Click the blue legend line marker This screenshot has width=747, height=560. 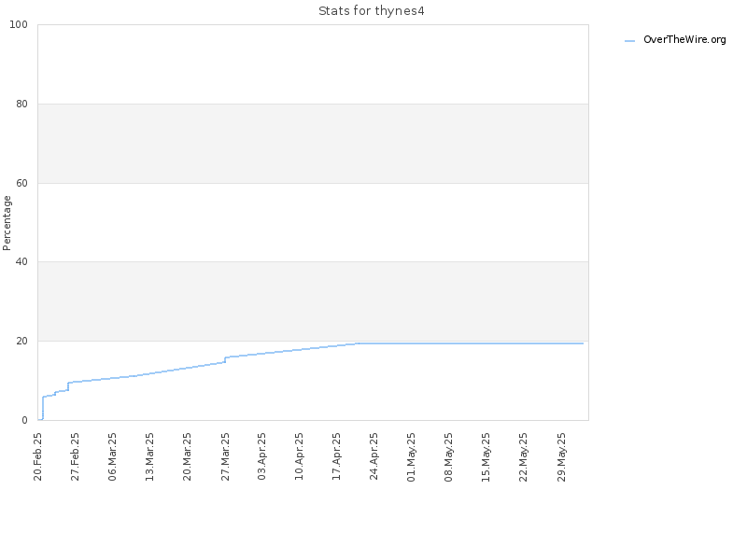pos(629,41)
